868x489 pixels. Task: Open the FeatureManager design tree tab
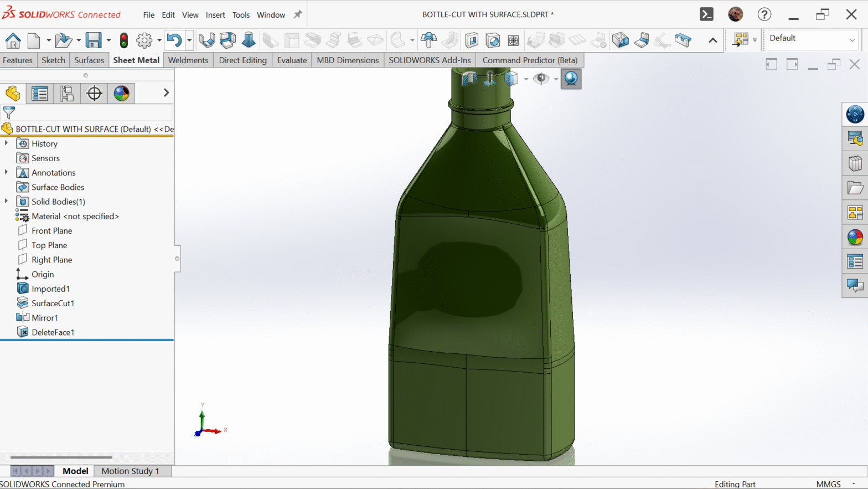13,93
